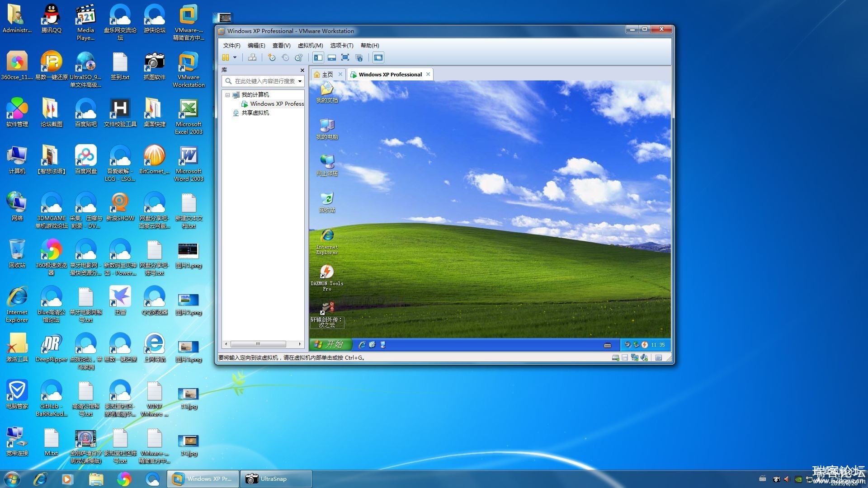Click the VMware suspend (pause) toolbar button

(226, 57)
